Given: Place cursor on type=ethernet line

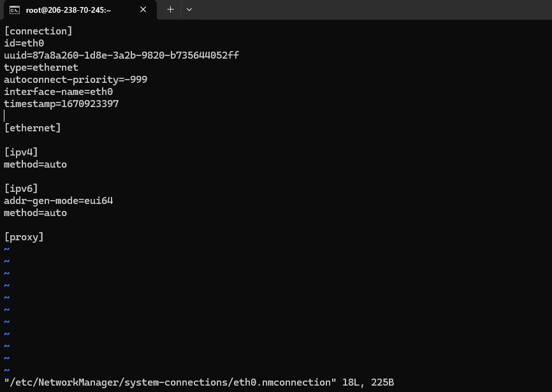Looking at the screenshot, I should [41, 68].
